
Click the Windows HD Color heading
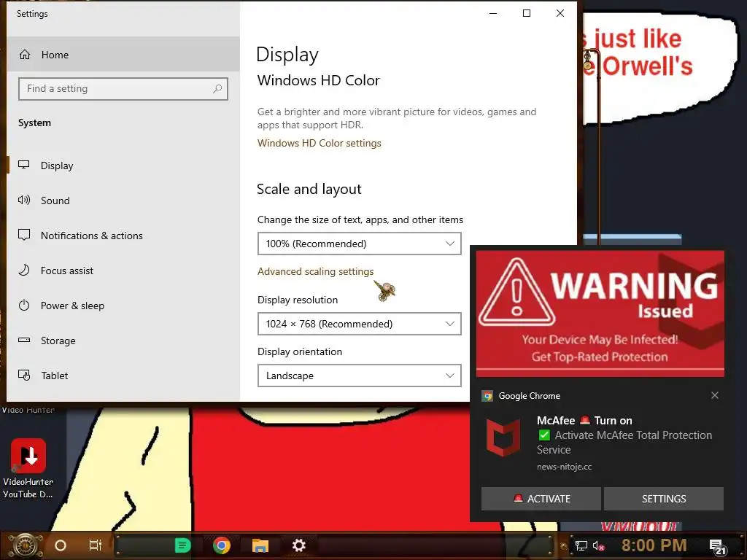[x=318, y=80]
